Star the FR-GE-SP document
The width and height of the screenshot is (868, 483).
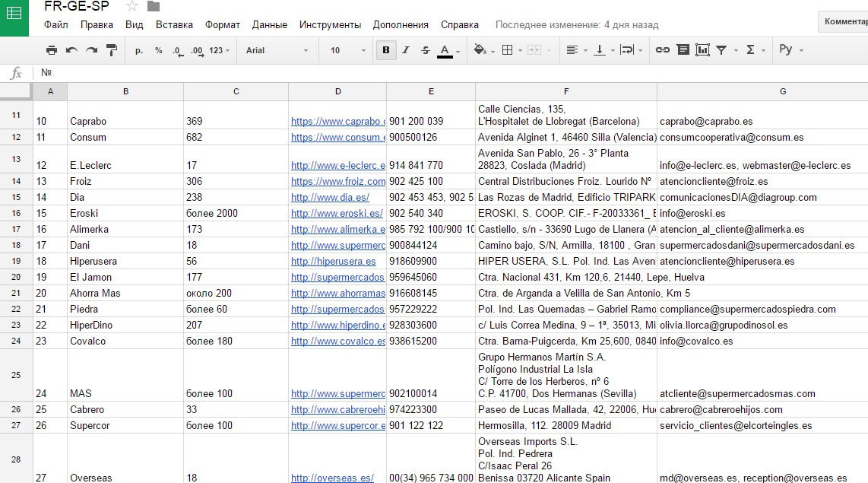(x=131, y=6)
